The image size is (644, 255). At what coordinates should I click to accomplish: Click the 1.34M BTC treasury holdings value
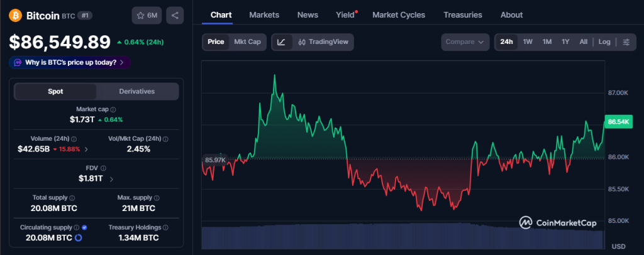(138, 238)
